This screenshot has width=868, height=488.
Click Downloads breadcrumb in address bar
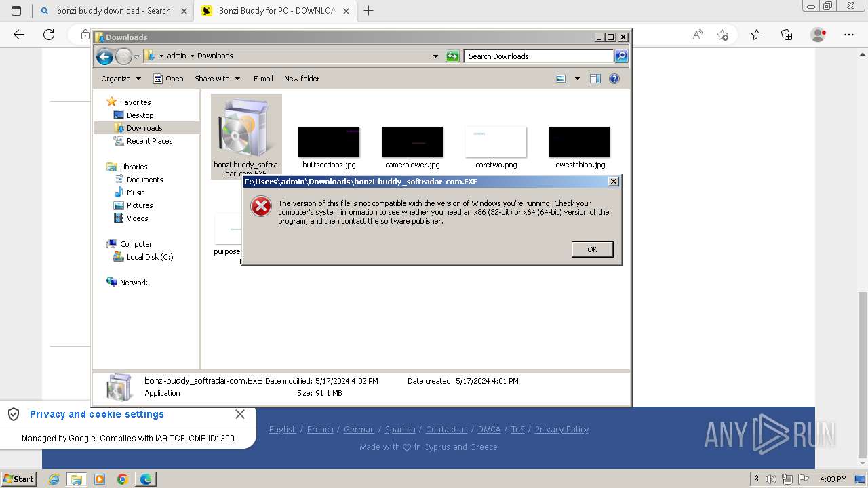(x=215, y=56)
